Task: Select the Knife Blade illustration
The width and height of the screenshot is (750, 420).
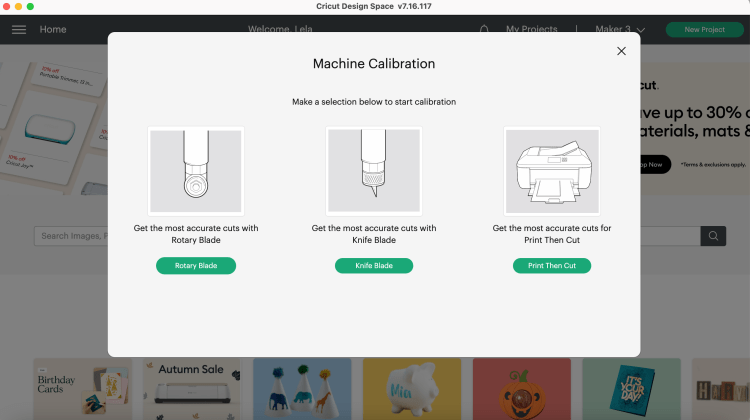Action: pos(374,171)
